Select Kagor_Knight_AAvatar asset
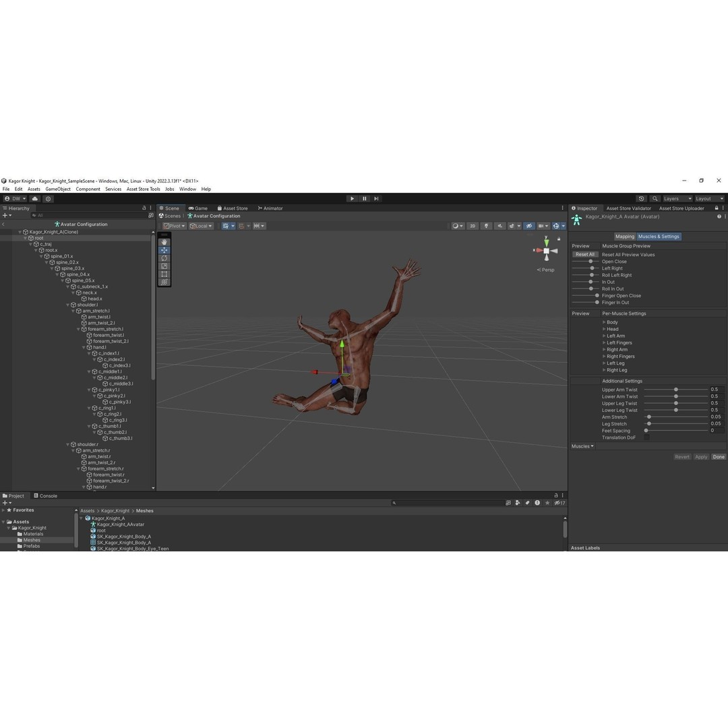Screen dimensions: 728x728 pyautogui.click(x=117, y=524)
